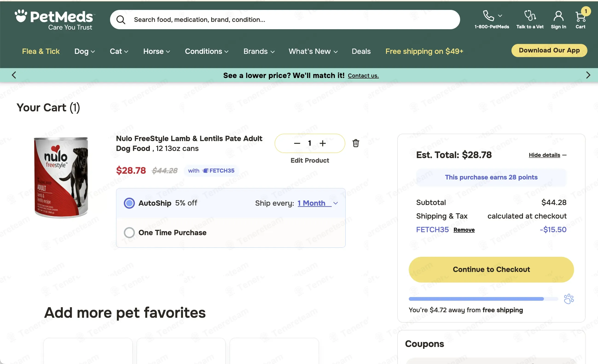Click Continue to Checkout button
This screenshot has width=598, height=364.
491,269
